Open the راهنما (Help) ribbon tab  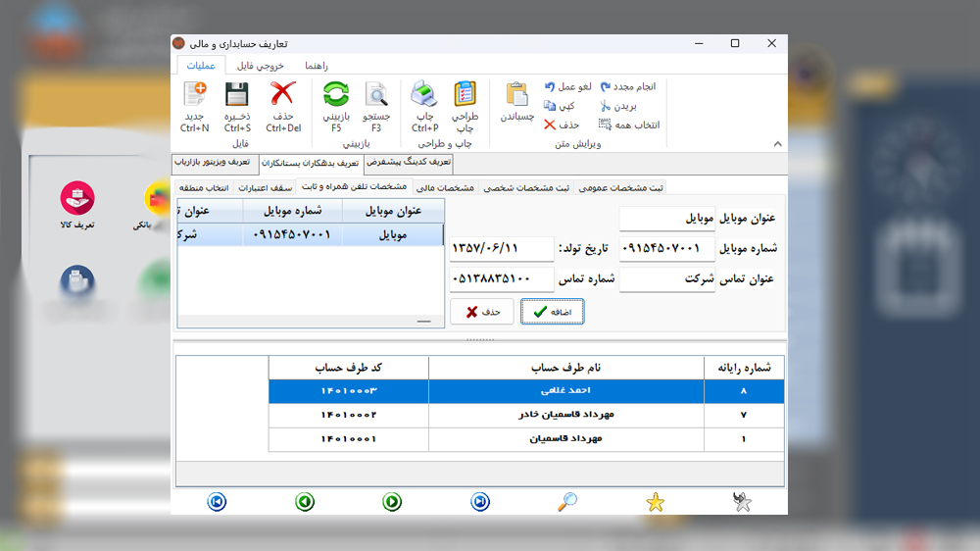point(316,65)
